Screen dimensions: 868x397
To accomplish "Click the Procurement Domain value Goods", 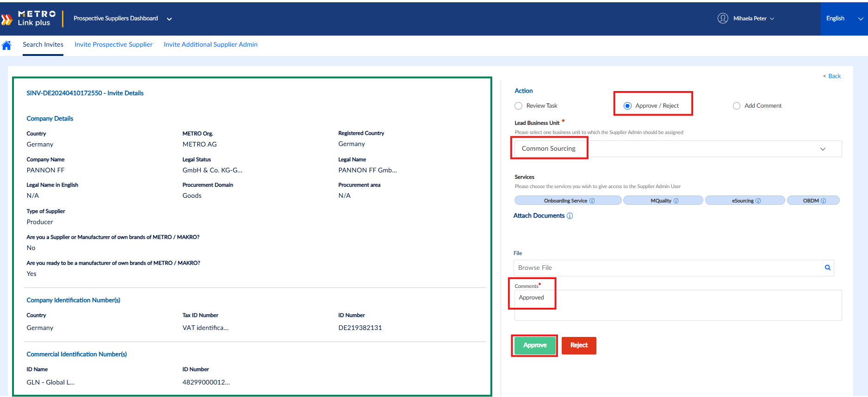I will [192, 195].
